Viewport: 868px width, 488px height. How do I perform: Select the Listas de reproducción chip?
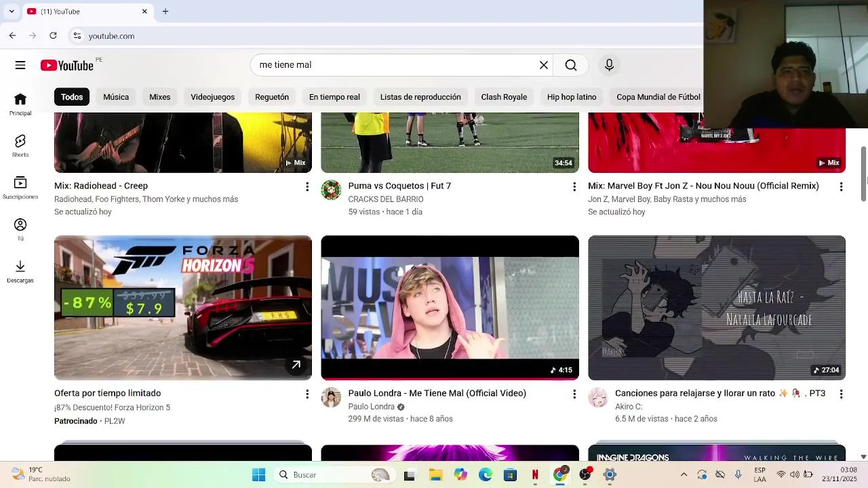point(420,97)
